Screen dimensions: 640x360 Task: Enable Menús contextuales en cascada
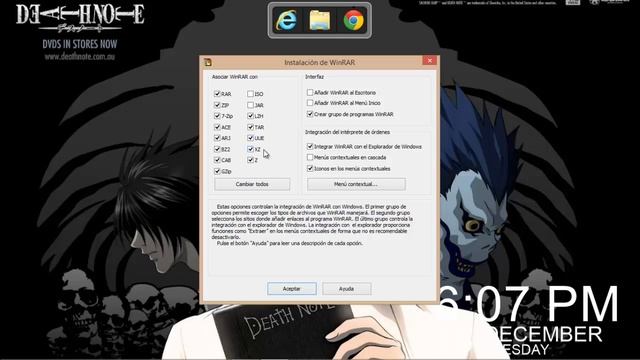[x=310, y=157]
